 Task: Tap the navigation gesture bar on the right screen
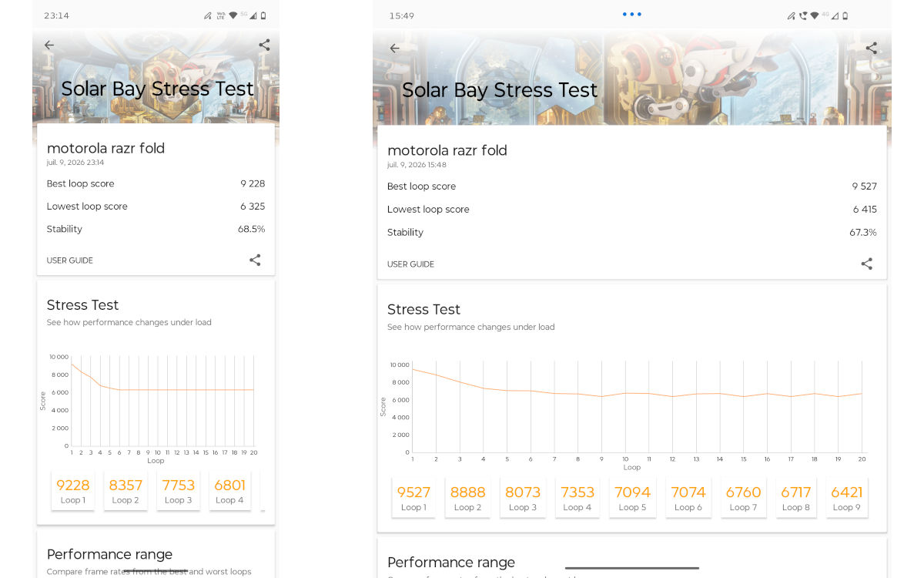632,568
